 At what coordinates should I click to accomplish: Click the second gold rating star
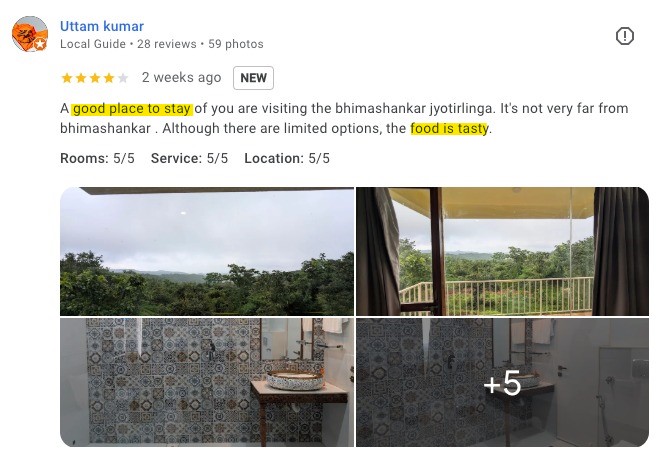coord(81,78)
